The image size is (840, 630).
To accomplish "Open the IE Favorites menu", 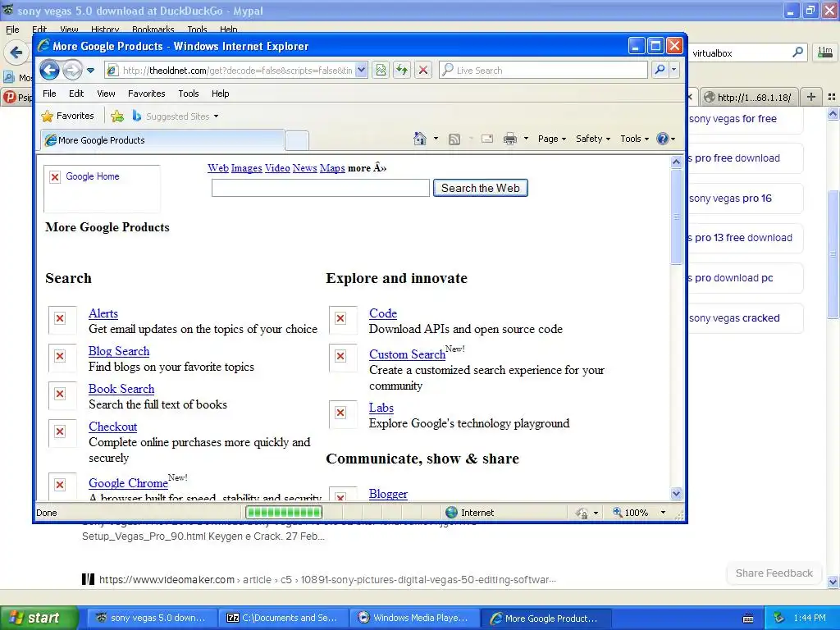I will point(146,94).
